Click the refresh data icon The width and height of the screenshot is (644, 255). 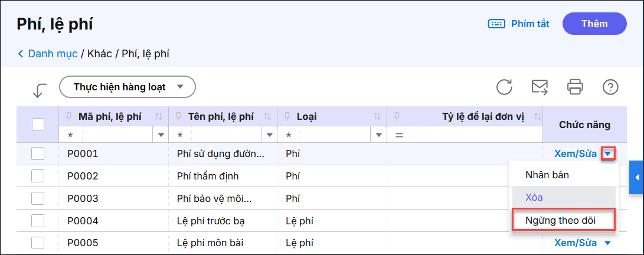point(504,87)
